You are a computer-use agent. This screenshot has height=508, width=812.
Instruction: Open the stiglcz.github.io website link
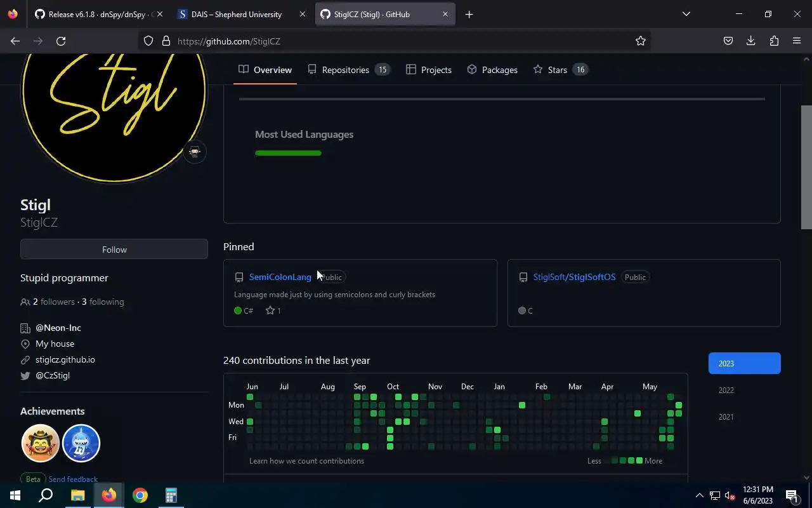[65, 359]
